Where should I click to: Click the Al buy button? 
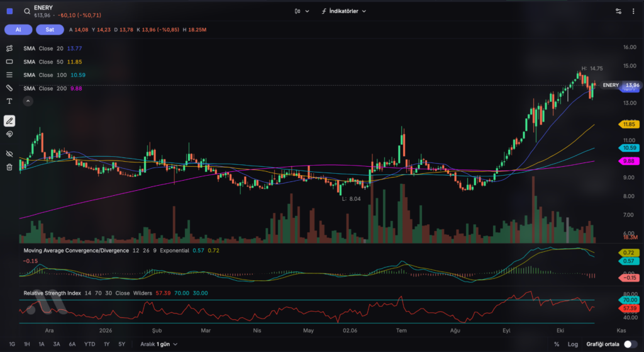point(18,30)
